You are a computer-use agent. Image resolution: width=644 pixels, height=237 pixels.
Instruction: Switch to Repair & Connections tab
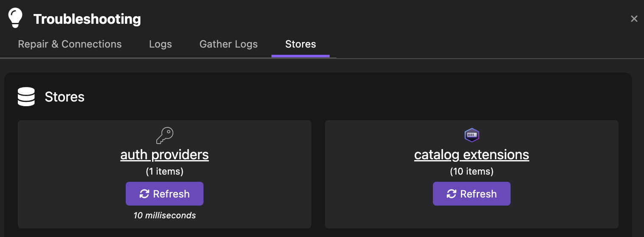click(x=70, y=44)
